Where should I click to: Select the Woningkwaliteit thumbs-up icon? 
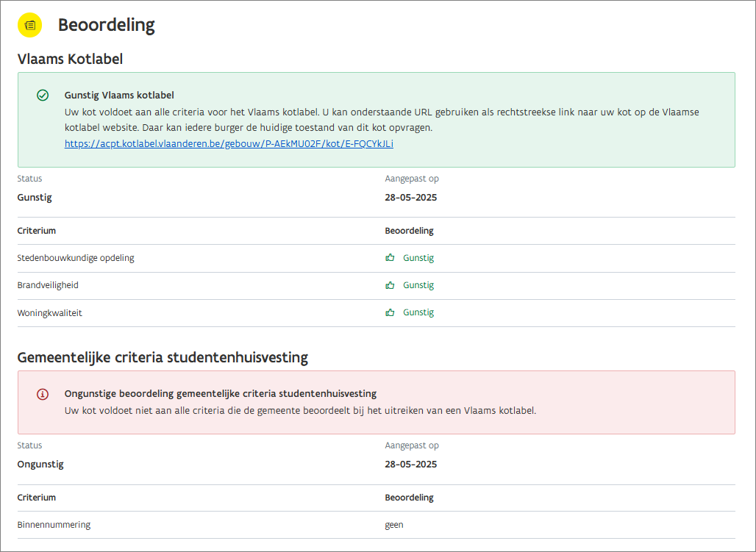click(390, 312)
